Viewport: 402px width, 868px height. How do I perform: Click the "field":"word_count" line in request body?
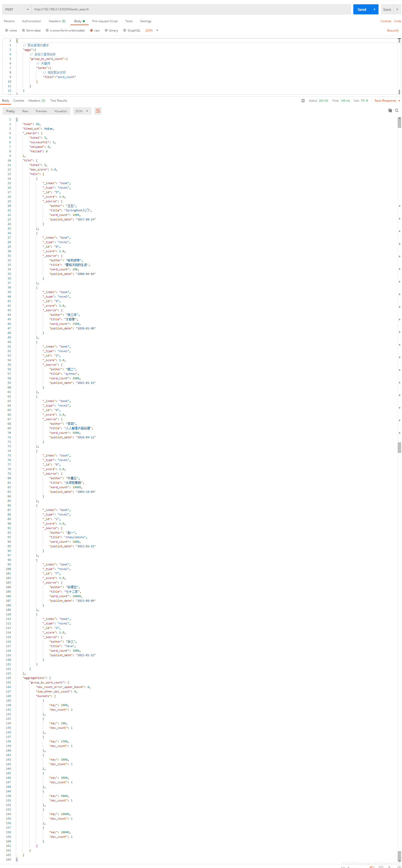[x=59, y=77]
